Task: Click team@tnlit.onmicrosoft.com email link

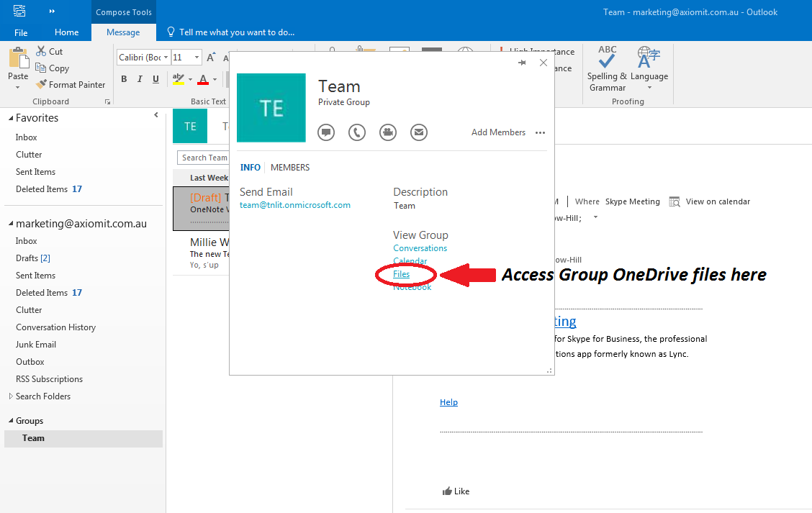Action: [295, 205]
